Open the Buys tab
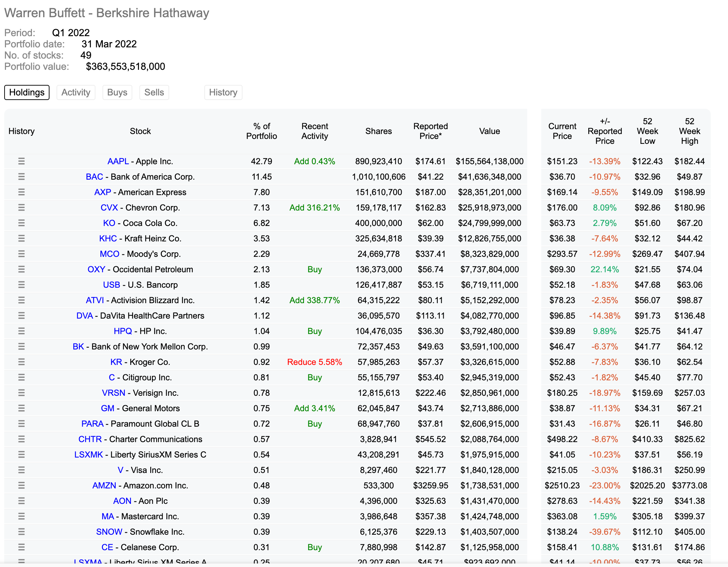 (117, 92)
